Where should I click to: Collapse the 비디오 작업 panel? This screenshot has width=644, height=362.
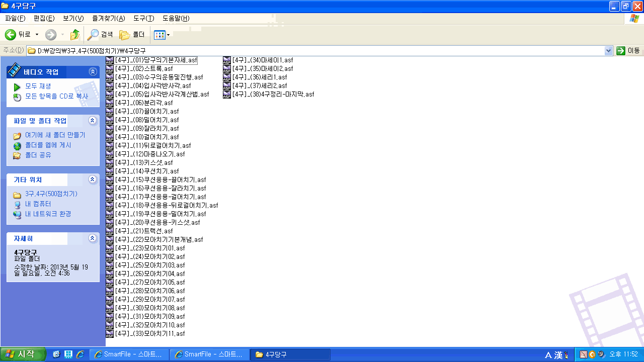(92, 72)
